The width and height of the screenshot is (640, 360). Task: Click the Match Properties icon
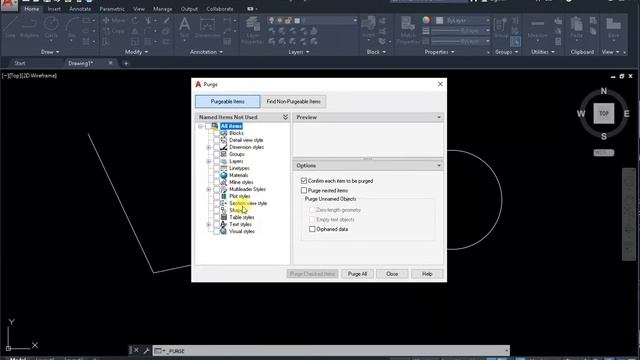click(407, 30)
